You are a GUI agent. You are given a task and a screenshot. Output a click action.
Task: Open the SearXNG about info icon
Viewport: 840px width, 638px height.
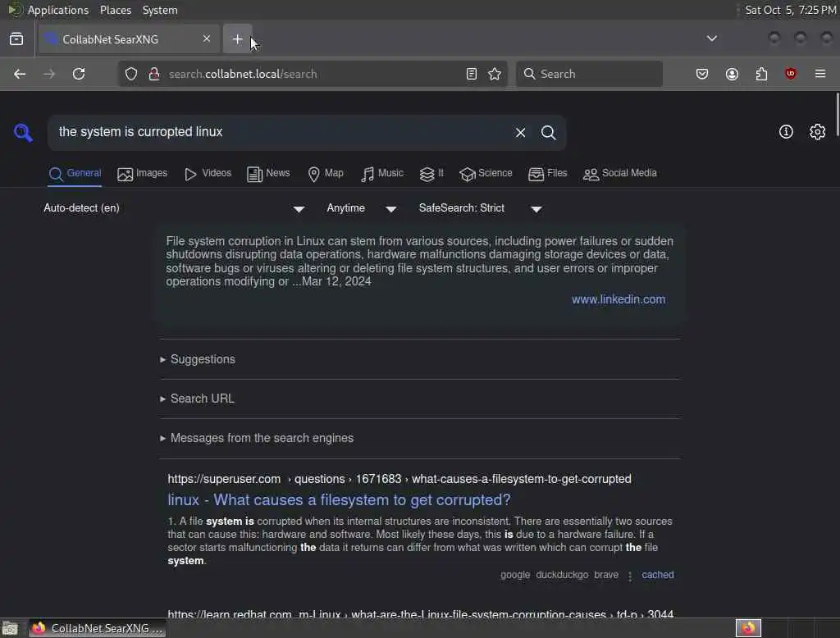click(x=786, y=132)
